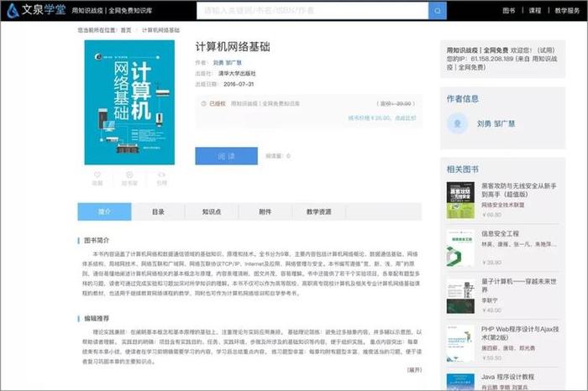Open the 课程 menu in top bar
Image resolution: width=588 pixels, height=391 pixels.
[535, 10]
